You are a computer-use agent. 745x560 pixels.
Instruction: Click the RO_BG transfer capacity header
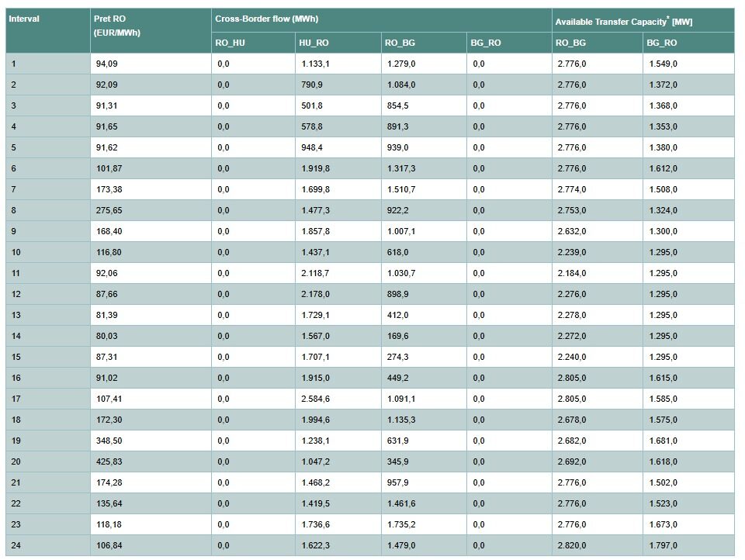point(570,43)
